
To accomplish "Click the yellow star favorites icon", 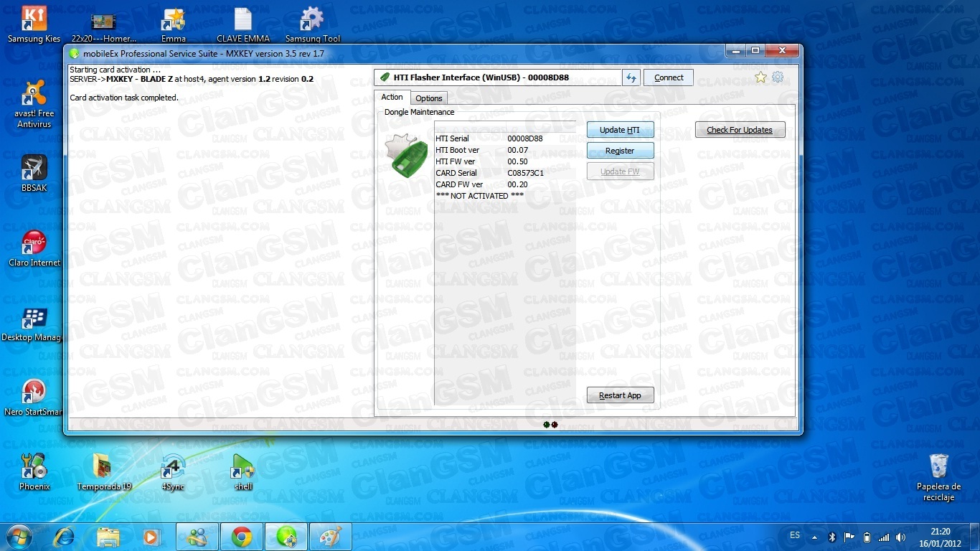I will (760, 77).
